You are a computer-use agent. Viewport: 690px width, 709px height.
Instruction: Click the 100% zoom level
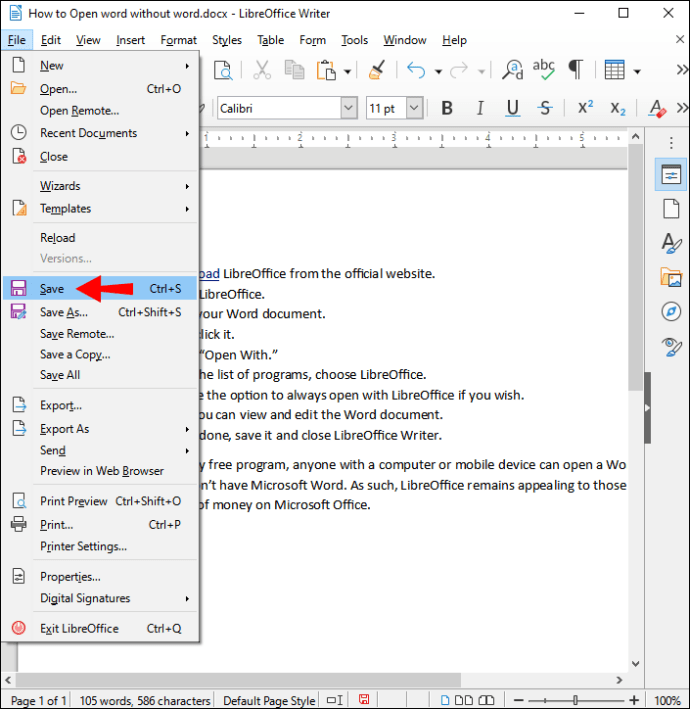667,700
